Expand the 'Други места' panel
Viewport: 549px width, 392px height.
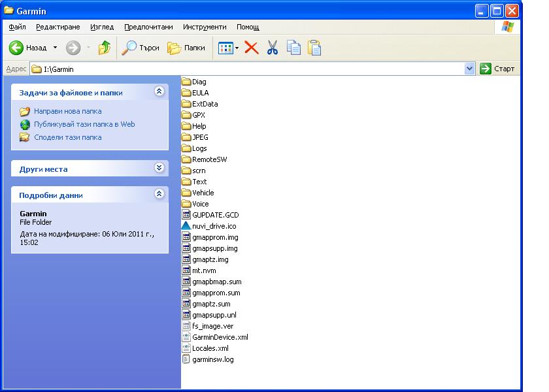click(x=159, y=169)
